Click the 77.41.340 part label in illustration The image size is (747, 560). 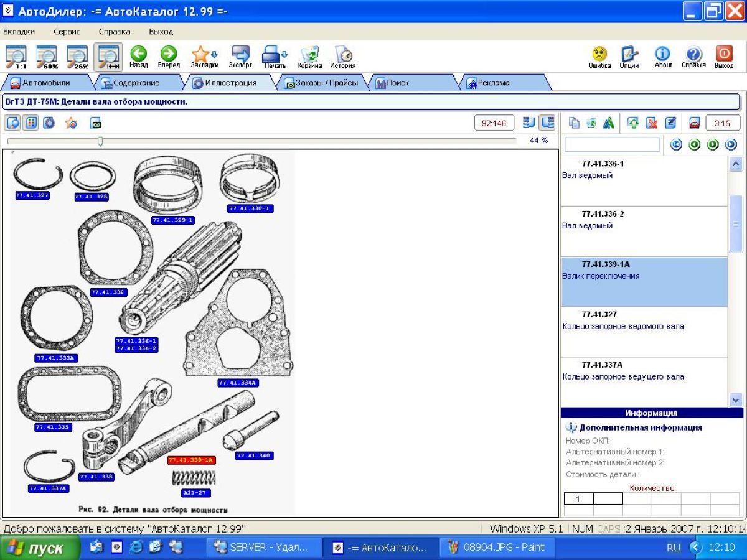pyautogui.click(x=254, y=456)
